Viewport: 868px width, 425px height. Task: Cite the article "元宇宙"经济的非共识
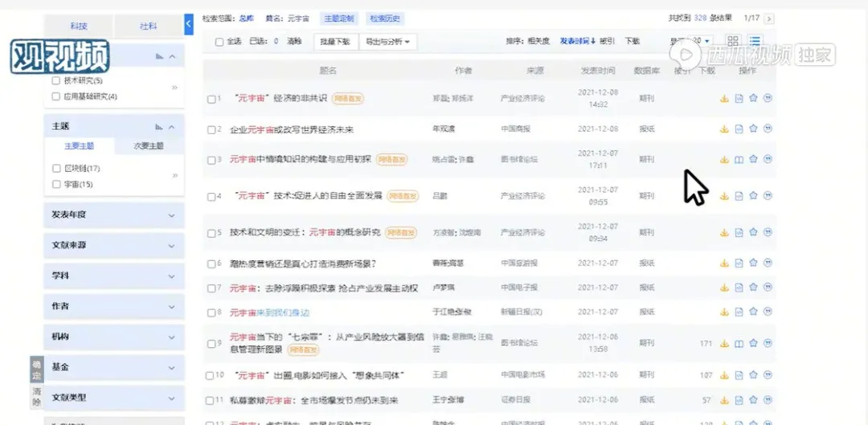click(x=768, y=98)
